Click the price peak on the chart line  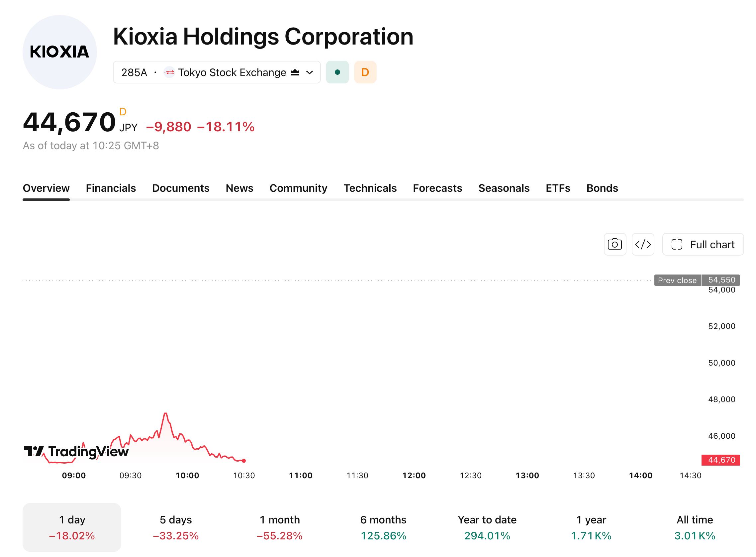click(x=165, y=413)
